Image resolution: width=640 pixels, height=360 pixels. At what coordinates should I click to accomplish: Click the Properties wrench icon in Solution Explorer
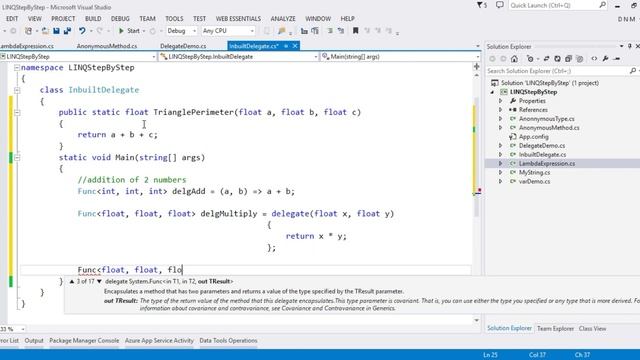tap(605, 59)
